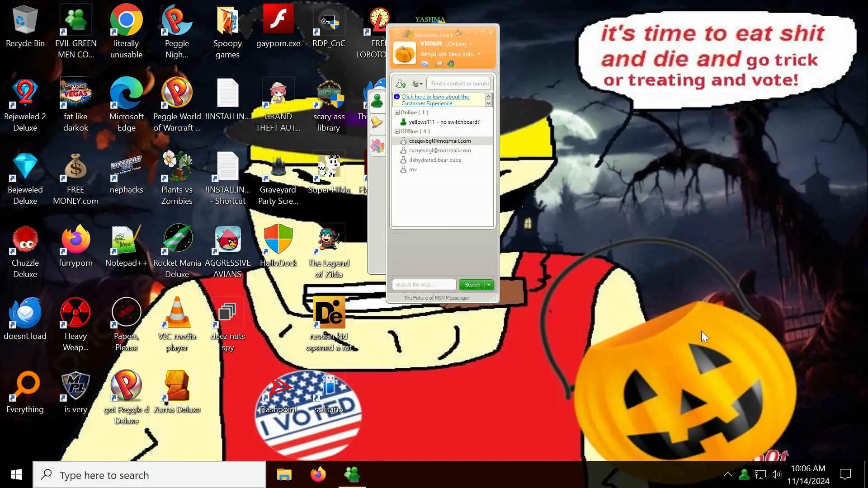Image resolution: width=868 pixels, height=488 pixels.
Task: Click the Find a contact field
Action: (x=459, y=84)
